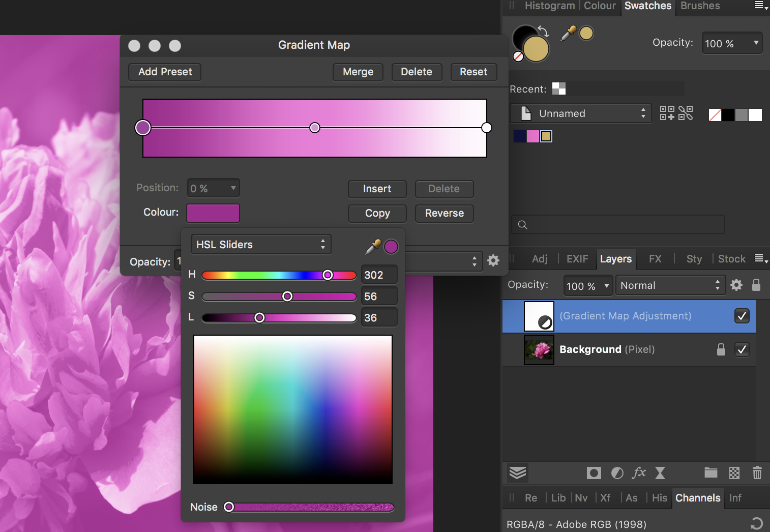770x532 pixels.
Task: Open the Layers Opacity 100 % dropdown
Action: click(587, 285)
